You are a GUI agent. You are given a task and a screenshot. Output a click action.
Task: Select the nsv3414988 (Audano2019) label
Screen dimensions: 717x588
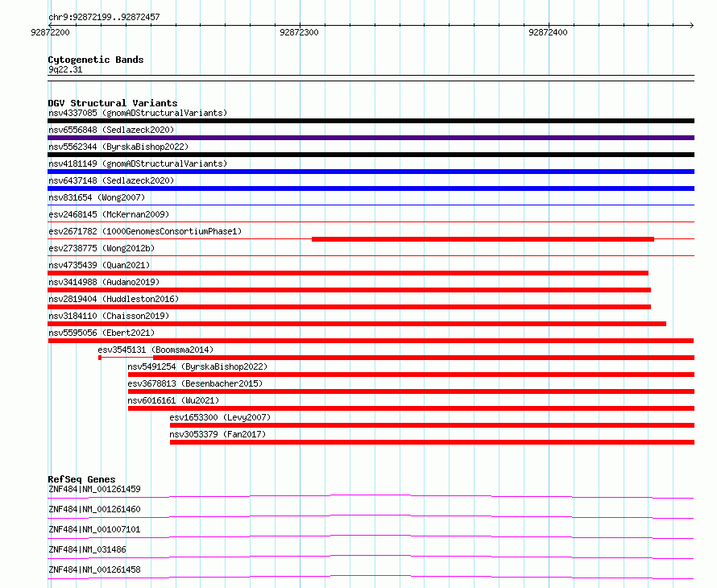104,282
